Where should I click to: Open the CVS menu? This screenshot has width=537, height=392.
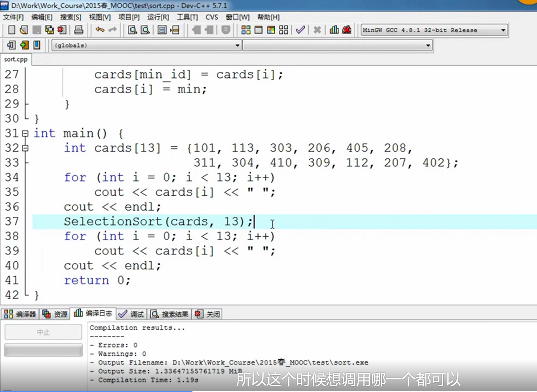click(x=212, y=17)
